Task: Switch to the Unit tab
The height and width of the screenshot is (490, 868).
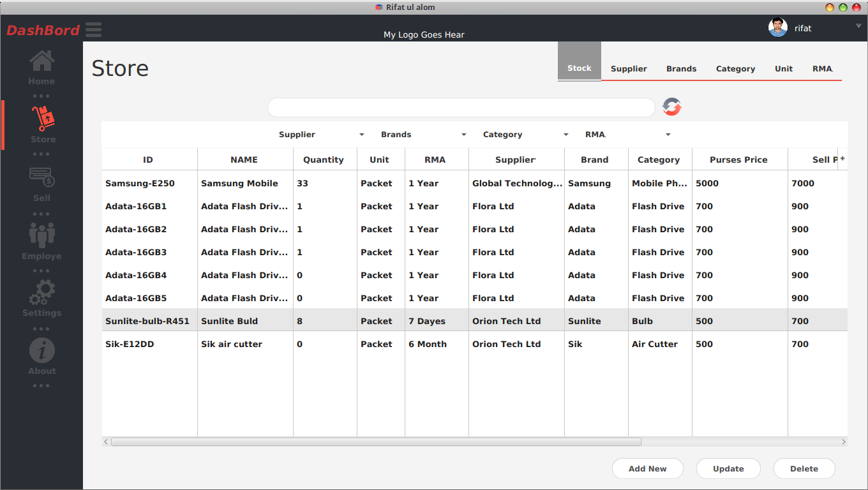Action: coord(784,69)
